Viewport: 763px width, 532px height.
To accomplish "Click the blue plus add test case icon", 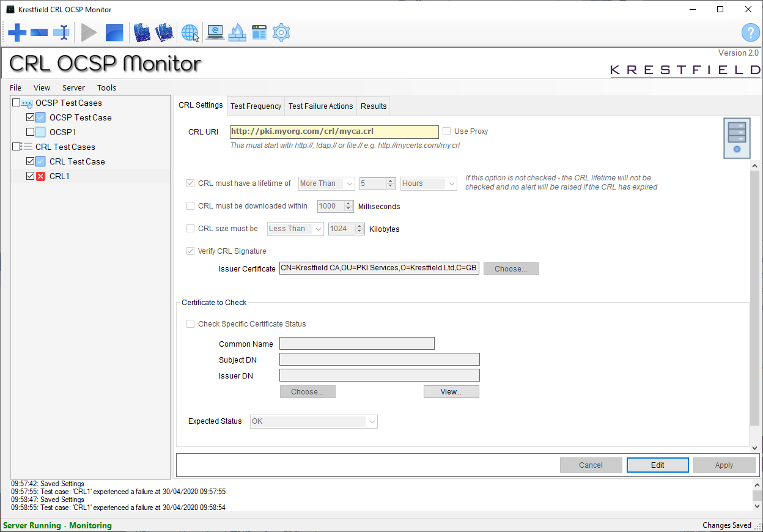I will pos(17,32).
